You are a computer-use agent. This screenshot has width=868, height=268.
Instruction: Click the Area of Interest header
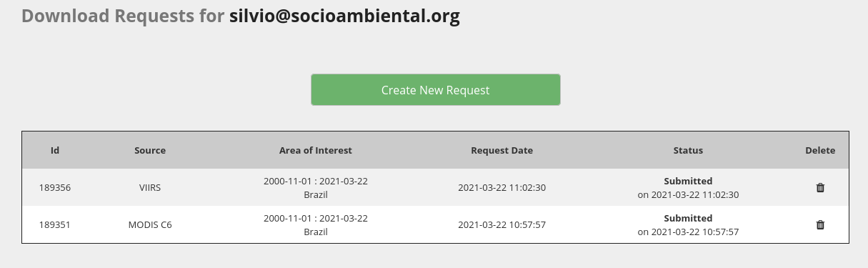[316, 151]
